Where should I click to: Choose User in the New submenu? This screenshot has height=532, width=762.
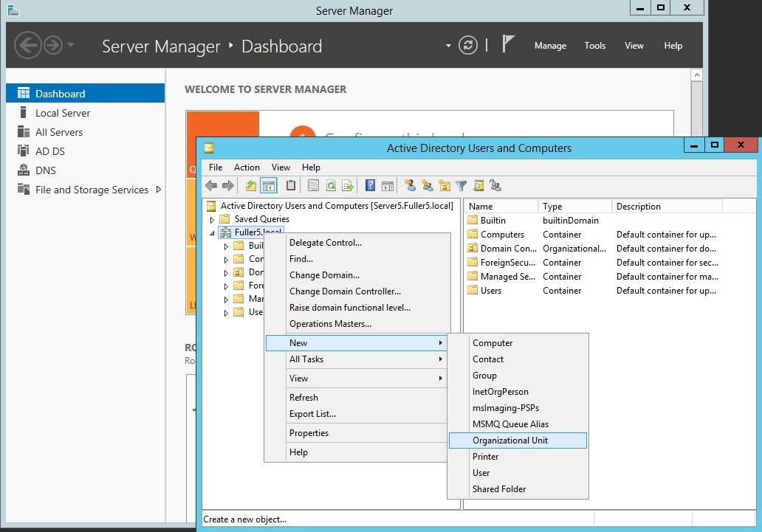pyautogui.click(x=518, y=473)
